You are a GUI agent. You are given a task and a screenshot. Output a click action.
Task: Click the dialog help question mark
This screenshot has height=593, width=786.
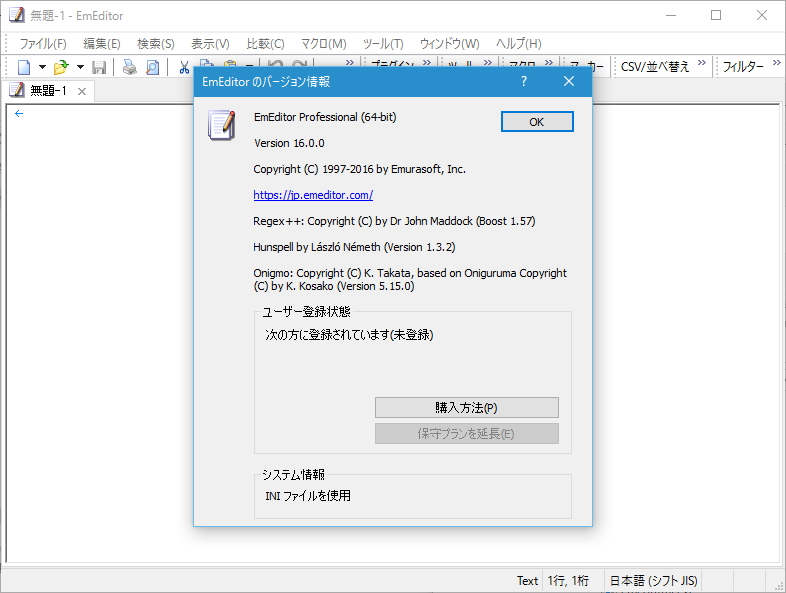click(524, 81)
